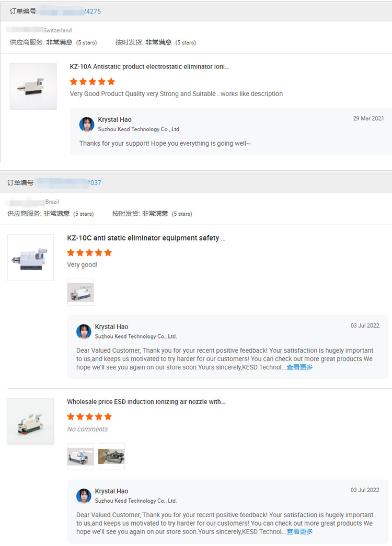Open the KZ-10C eliminator product image
The width and height of the screenshot is (392, 546).
(x=31, y=258)
